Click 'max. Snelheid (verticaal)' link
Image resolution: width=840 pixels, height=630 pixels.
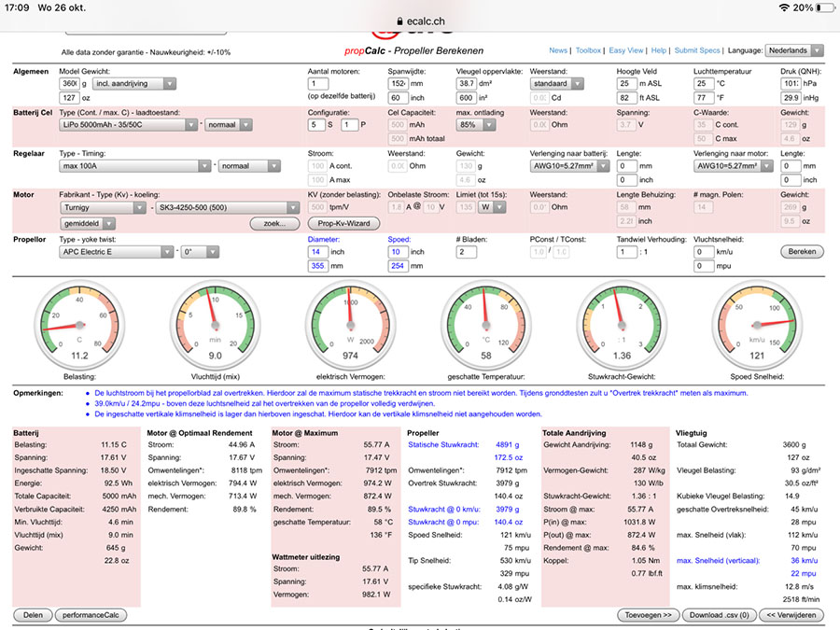tap(719, 561)
